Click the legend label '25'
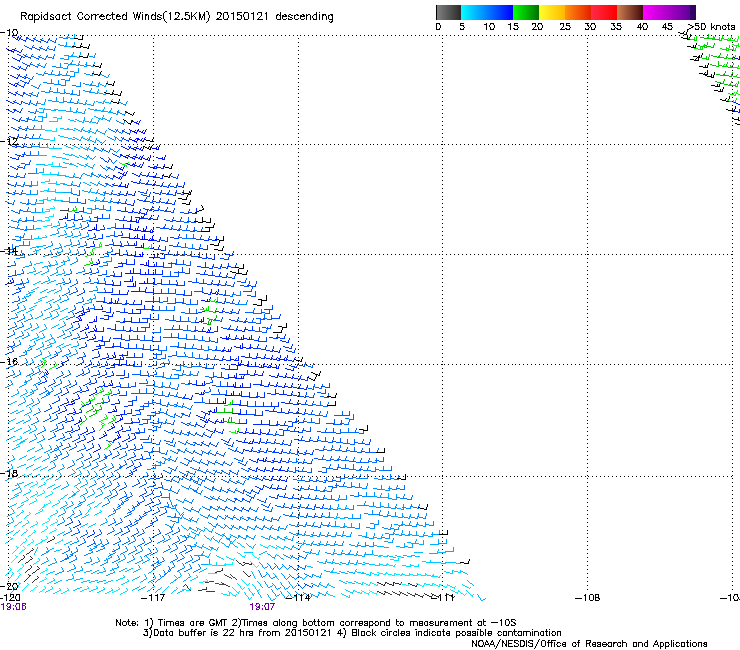740x650 pixels. (x=565, y=27)
